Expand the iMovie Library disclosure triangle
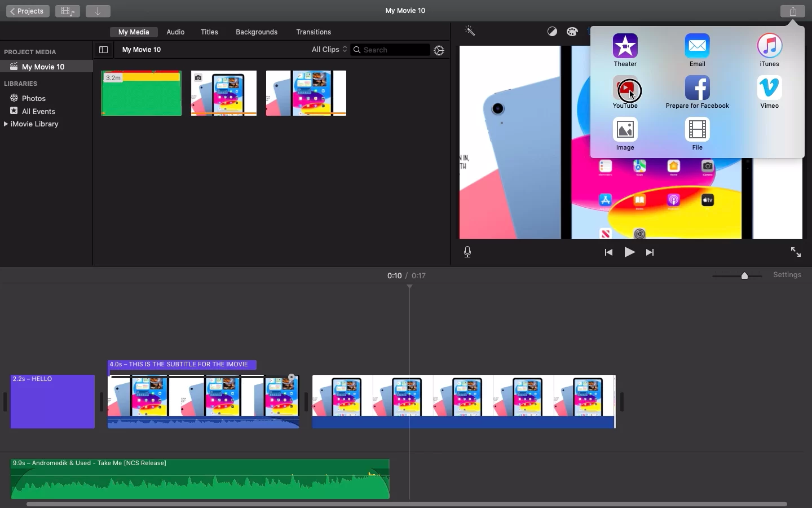This screenshot has width=812, height=508. 6,124
